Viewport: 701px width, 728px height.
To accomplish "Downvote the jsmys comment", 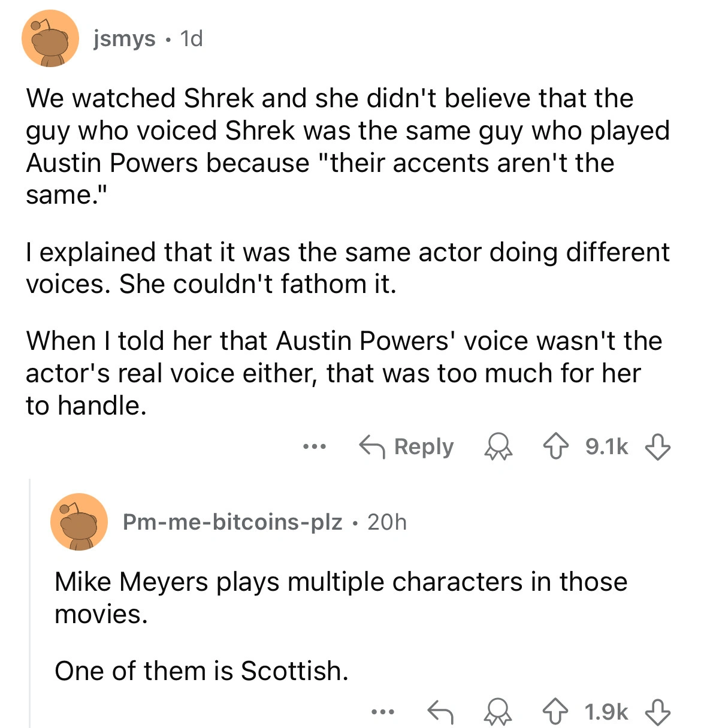I will coord(657,447).
